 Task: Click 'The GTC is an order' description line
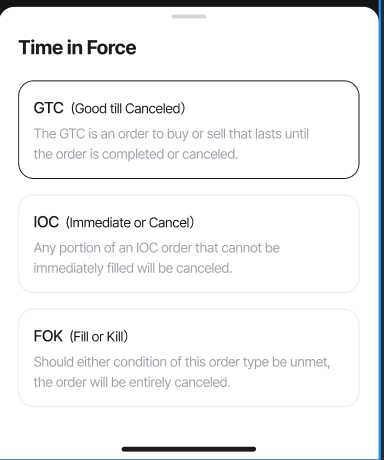(x=171, y=134)
